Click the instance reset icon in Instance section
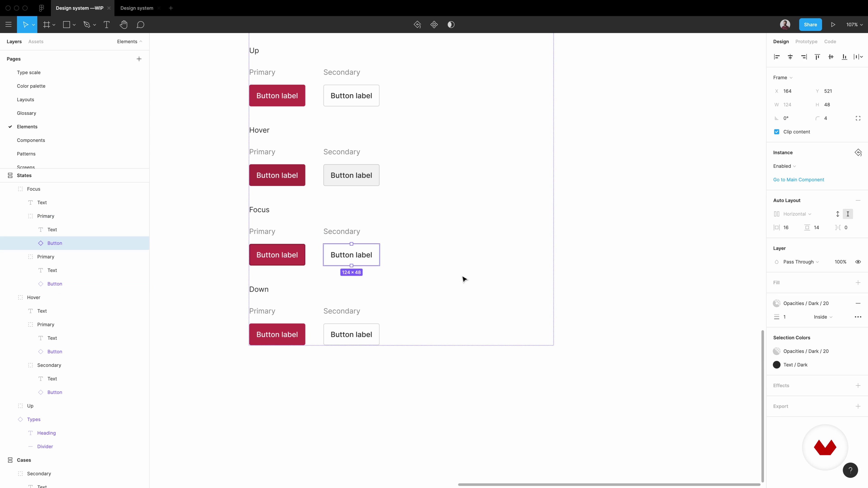The width and height of the screenshot is (868, 488). point(858,152)
